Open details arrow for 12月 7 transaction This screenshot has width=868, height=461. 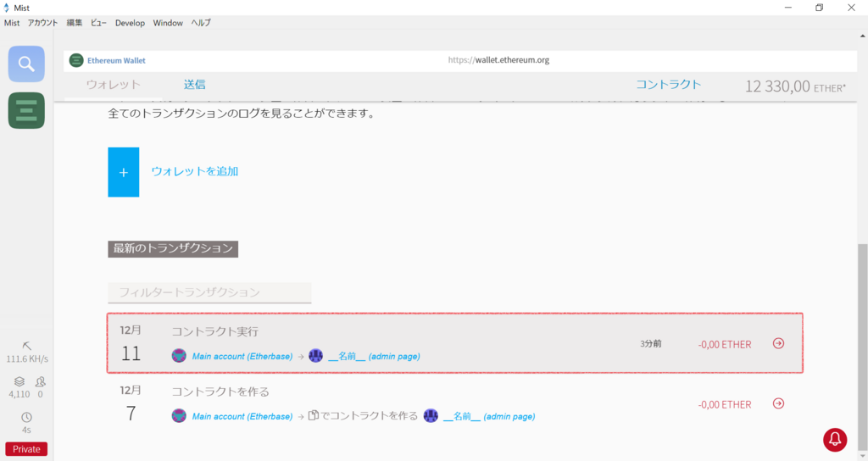(x=778, y=403)
